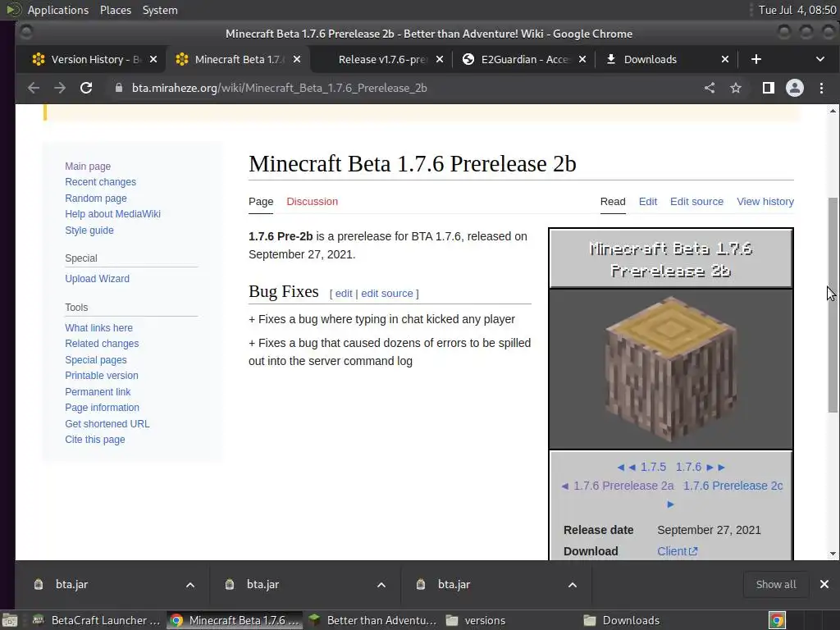Open versions folder window from taskbar
Viewport: 840px width, 630px height.
[476, 620]
